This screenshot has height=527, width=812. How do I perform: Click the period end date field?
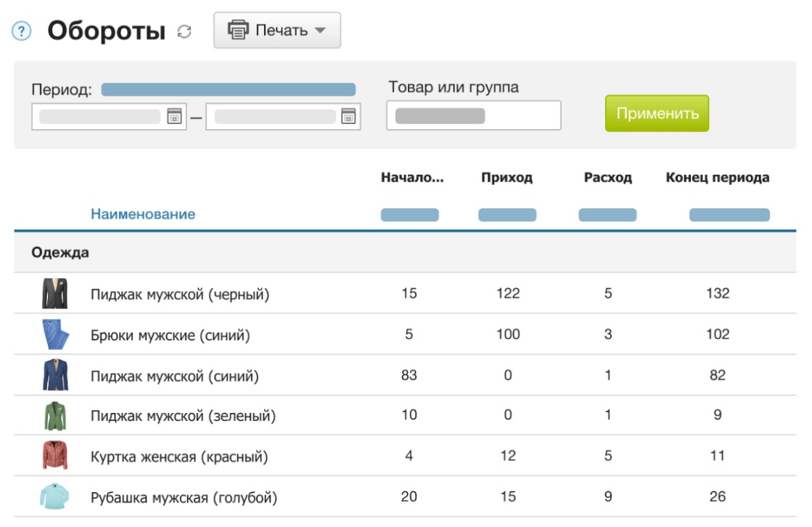click(274, 116)
